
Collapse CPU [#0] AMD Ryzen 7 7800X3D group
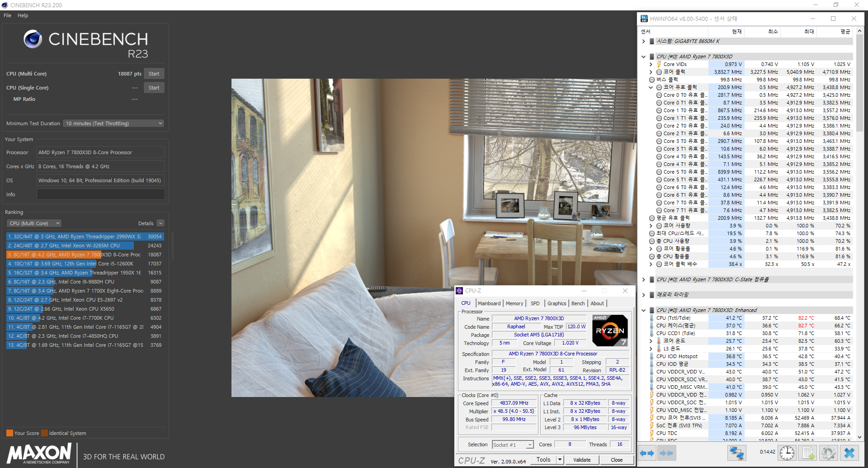[644, 57]
